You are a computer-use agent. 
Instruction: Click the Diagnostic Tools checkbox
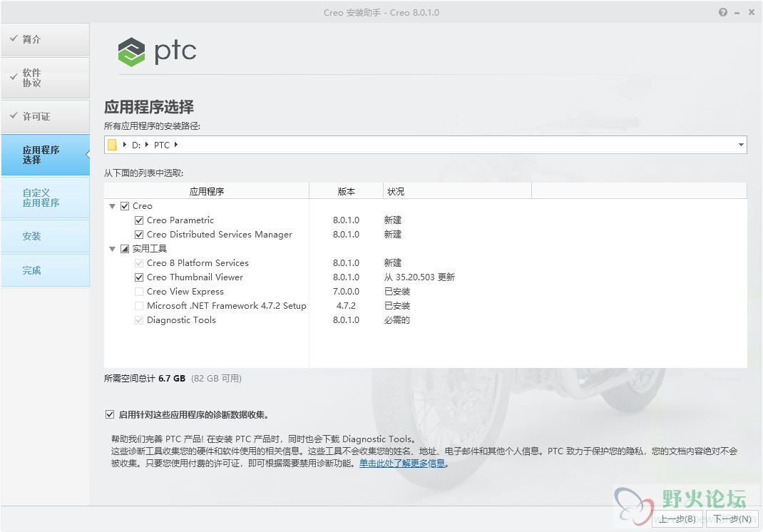[139, 319]
